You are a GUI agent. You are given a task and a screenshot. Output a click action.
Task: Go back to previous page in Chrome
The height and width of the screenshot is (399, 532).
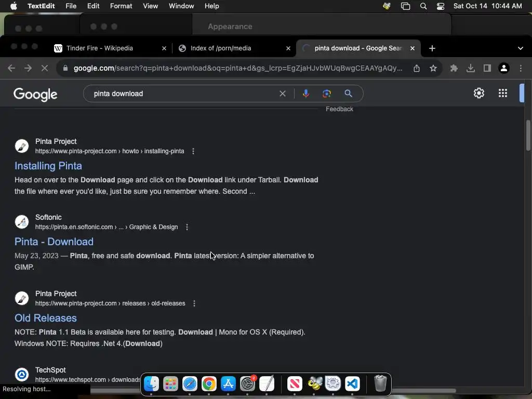tap(11, 68)
